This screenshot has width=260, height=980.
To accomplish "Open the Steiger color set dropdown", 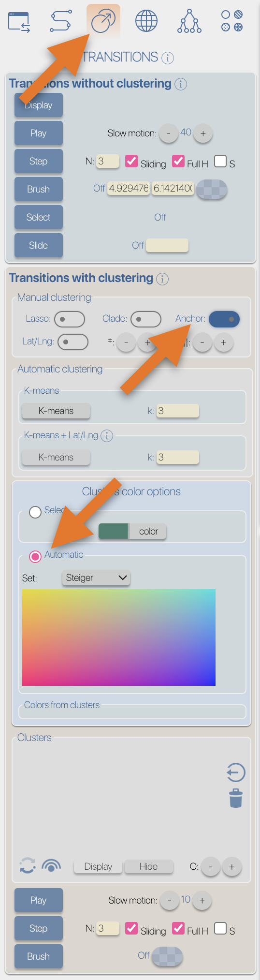I will pos(96,578).
